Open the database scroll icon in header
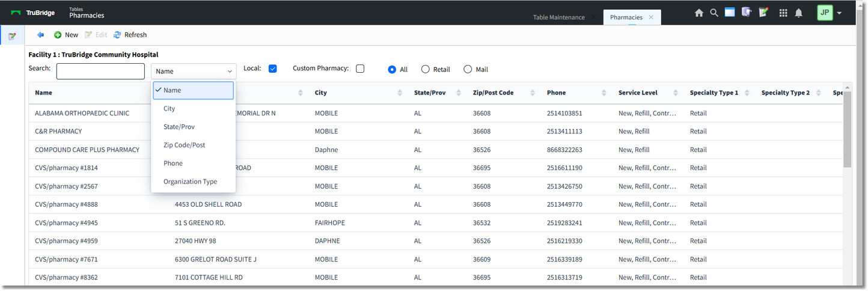The height and width of the screenshot is (291, 868). (747, 12)
